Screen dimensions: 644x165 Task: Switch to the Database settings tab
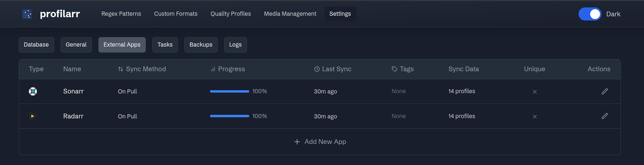point(36,45)
